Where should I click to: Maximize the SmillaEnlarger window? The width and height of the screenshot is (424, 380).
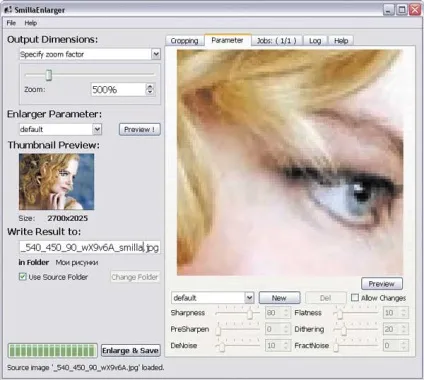click(402, 10)
